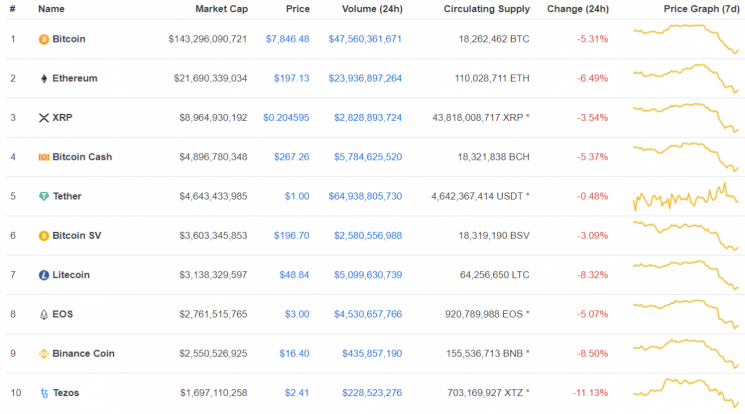The width and height of the screenshot is (745, 414).
Task: Open the Tezos name link
Action: pyautogui.click(x=66, y=393)
